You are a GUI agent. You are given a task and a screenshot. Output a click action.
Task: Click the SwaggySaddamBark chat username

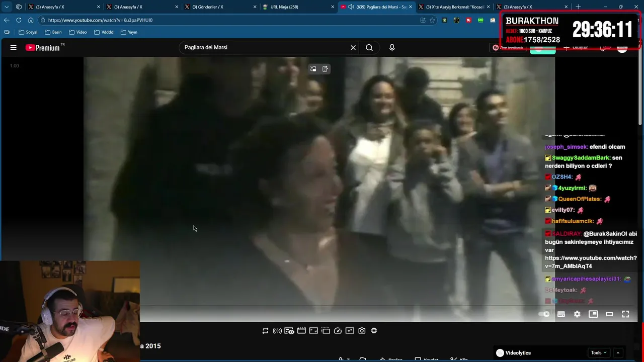click(581, 158)
